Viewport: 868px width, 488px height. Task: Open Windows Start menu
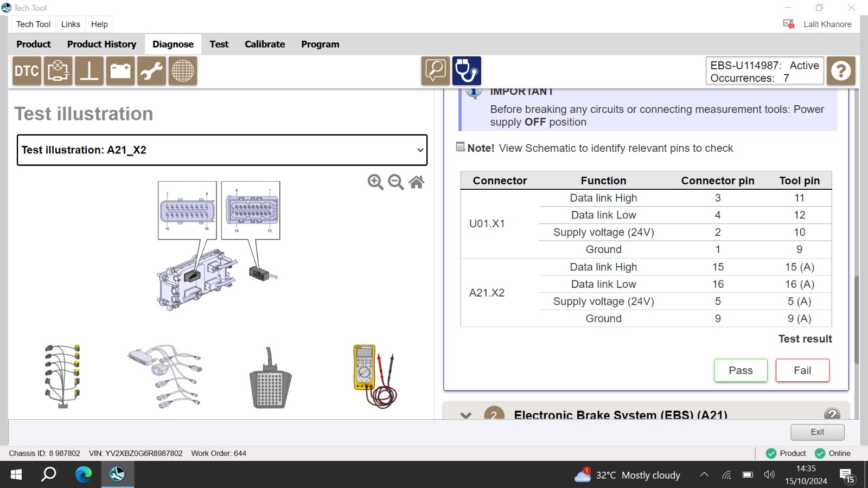click(x=16, y=475)
